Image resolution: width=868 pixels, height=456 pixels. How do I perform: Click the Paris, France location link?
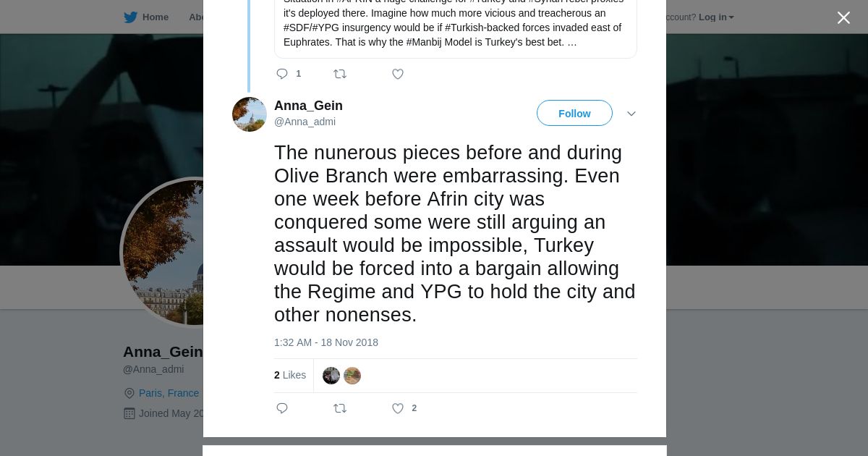coord(169,393)
